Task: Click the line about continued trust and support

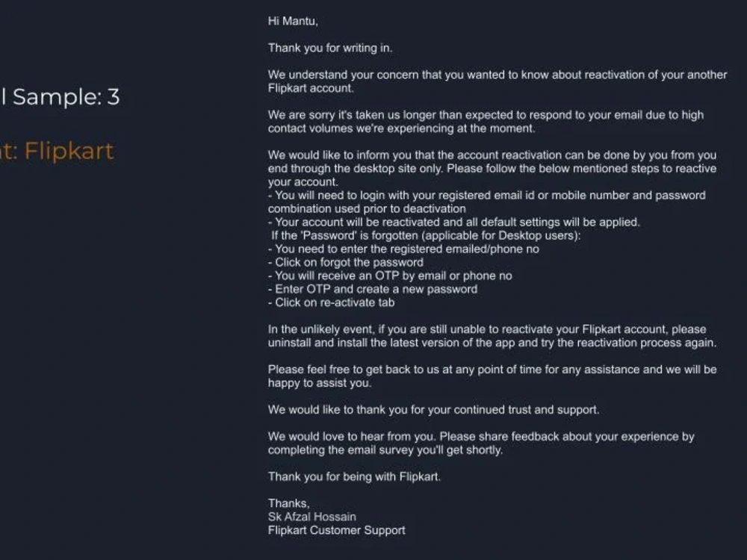Action: (433, 410)
